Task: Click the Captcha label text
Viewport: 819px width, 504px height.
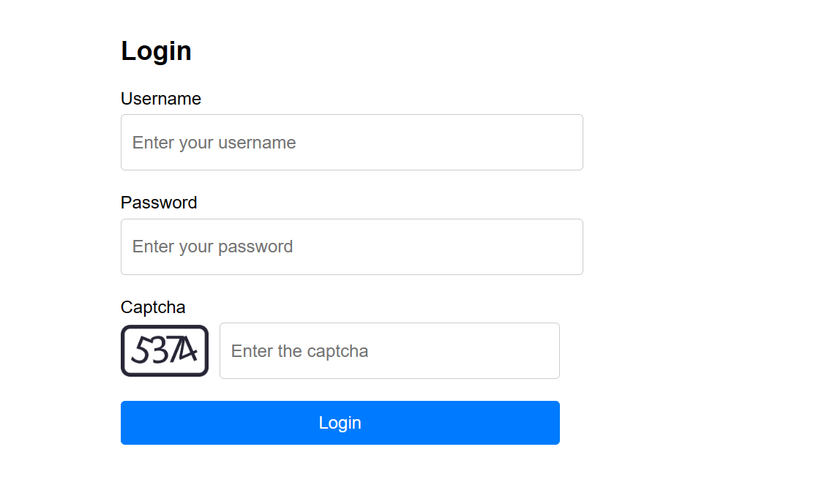Action: (153, 307)
